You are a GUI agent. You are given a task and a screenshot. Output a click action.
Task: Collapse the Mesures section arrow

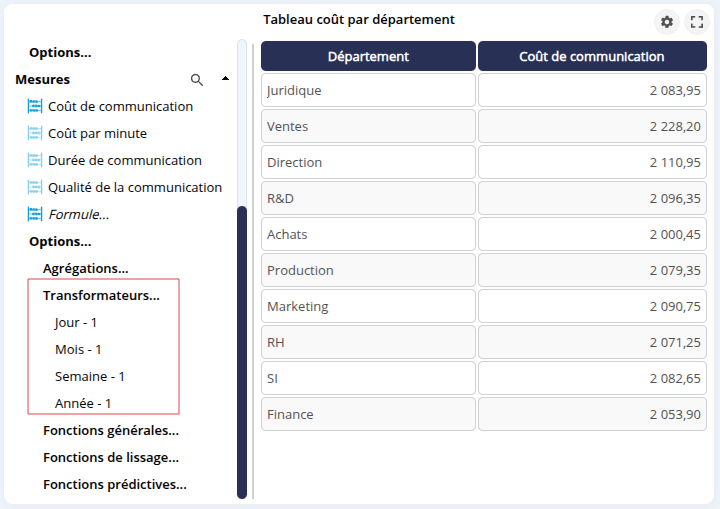click(x=225, y=79)
